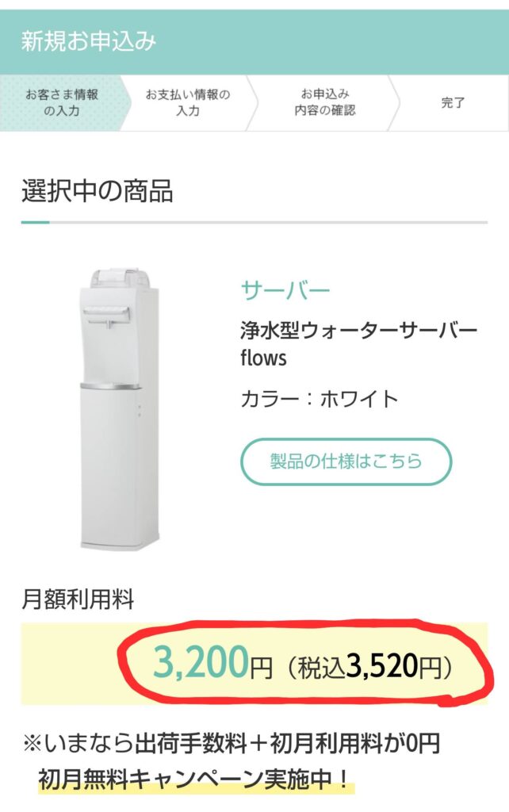
Task: Click the chevron after お申込み内容の確認
Action: [x=393, y=102]
